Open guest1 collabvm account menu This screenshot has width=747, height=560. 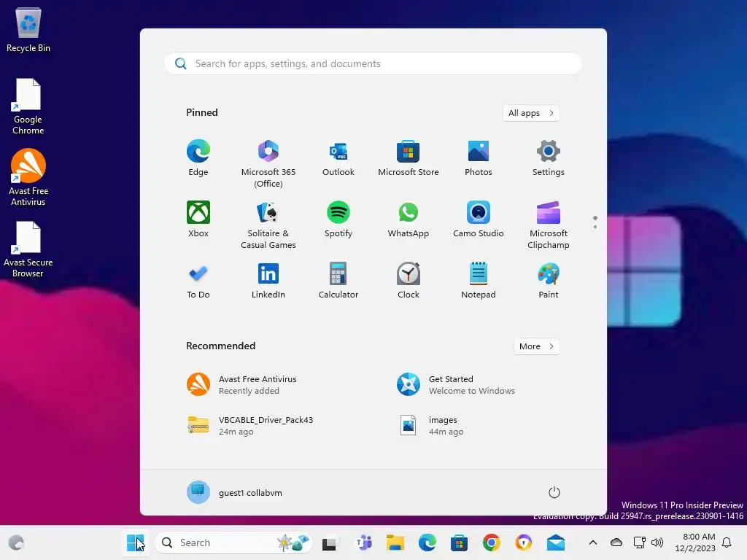(234, 492)
